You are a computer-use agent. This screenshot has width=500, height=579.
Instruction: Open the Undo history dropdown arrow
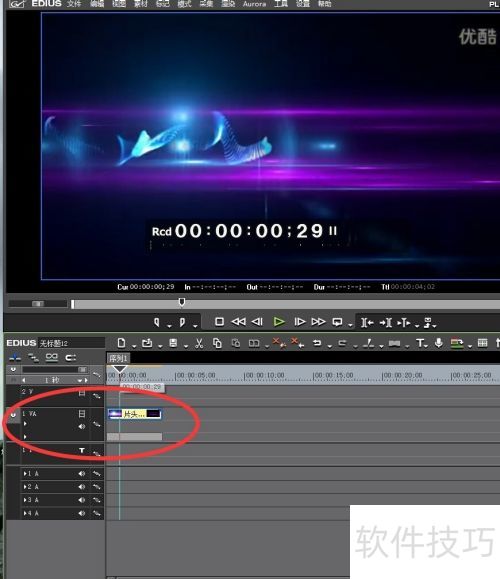point(329,346)
